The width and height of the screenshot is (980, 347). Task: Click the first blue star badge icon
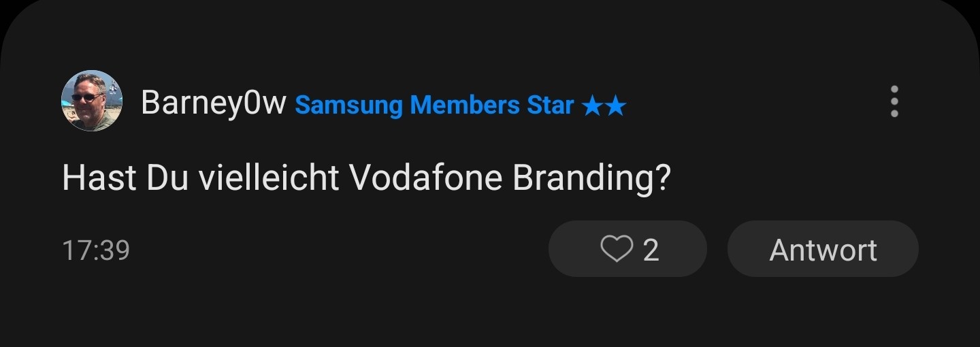pyautogui.click(x=593, y=106)
